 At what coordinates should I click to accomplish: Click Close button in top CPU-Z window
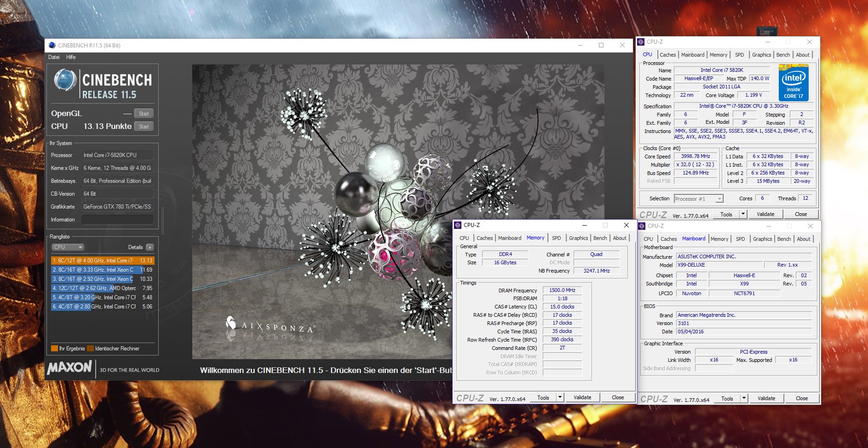[801, 214]
